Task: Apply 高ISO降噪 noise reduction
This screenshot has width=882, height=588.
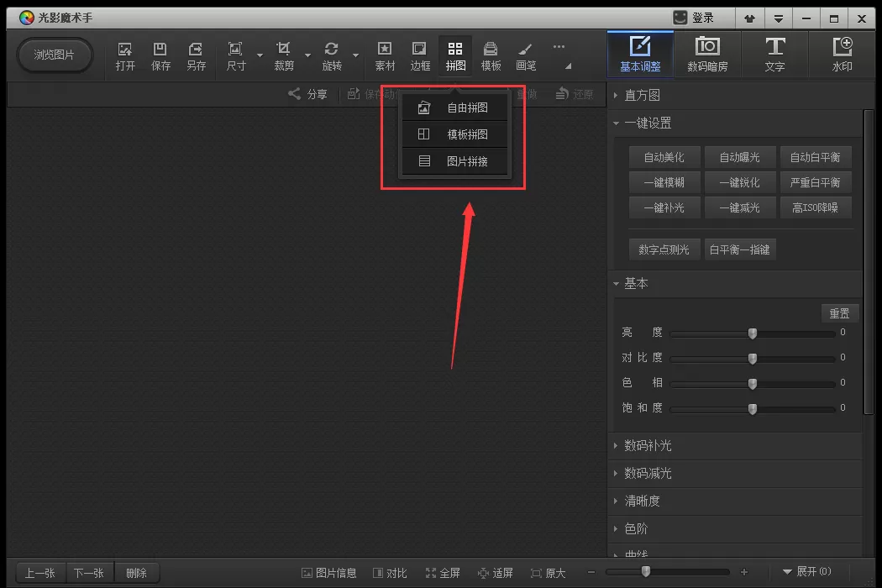Action: click(x=815, y=207)
